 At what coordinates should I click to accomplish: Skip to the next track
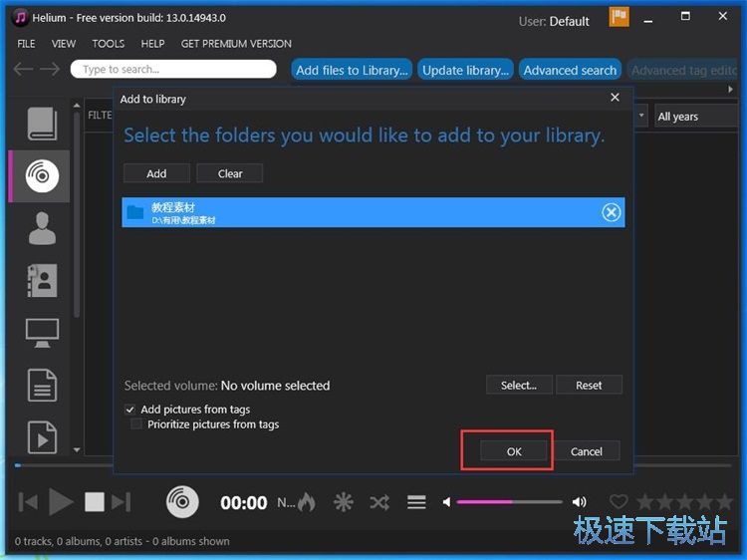coord(121,502)
